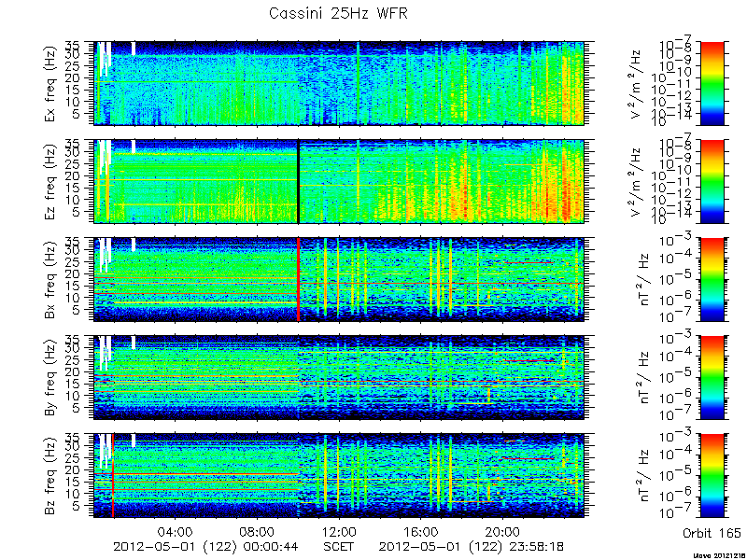Select the Ex frequency spectrogram panel
The width and height of the screenshot is (747, 560).
(x=339, y=83)
